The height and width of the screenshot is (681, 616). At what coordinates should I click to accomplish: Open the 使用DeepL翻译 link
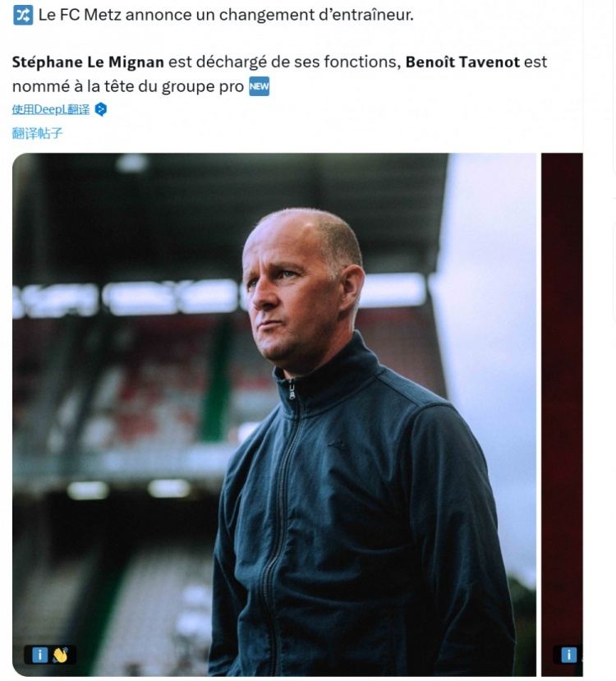point(50,109)
